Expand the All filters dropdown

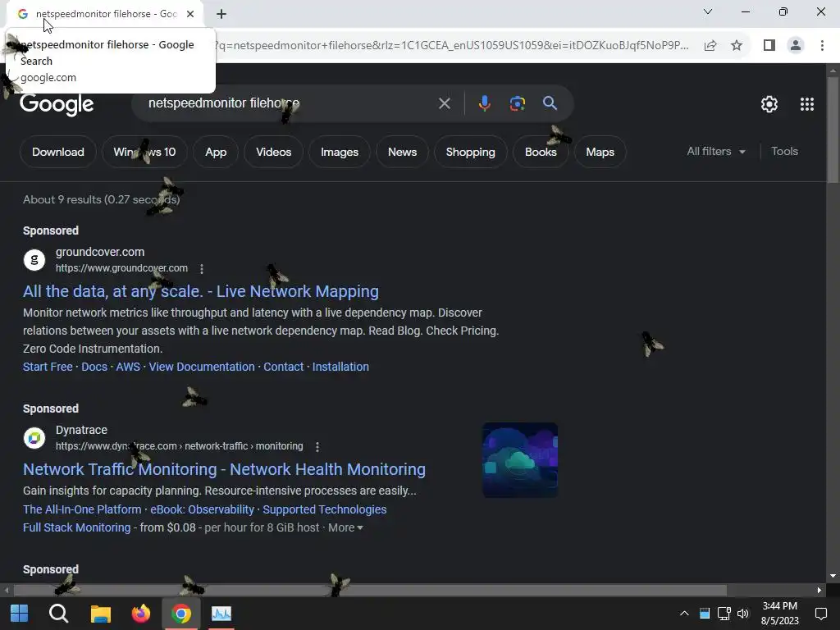tap(716, 152)
